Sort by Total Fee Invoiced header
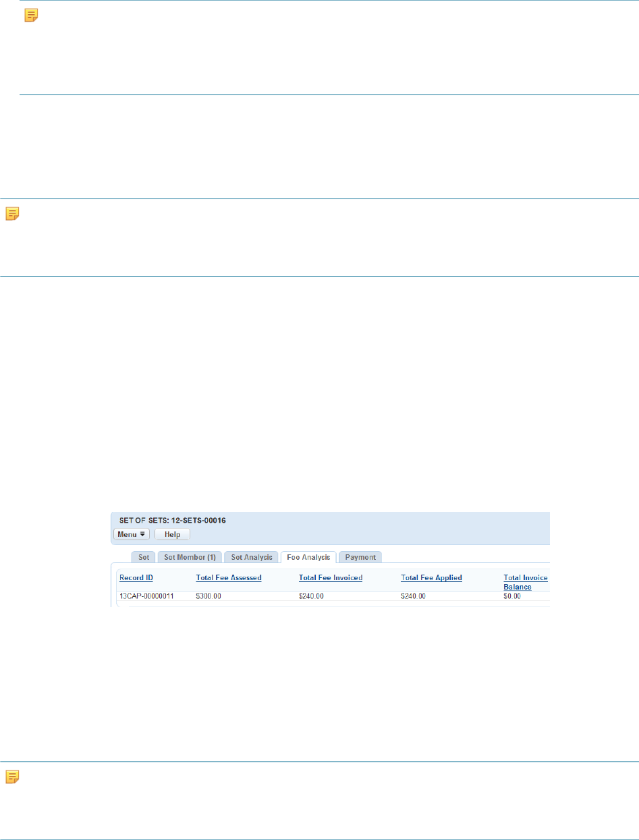639x840 pixels. (331, 578)
